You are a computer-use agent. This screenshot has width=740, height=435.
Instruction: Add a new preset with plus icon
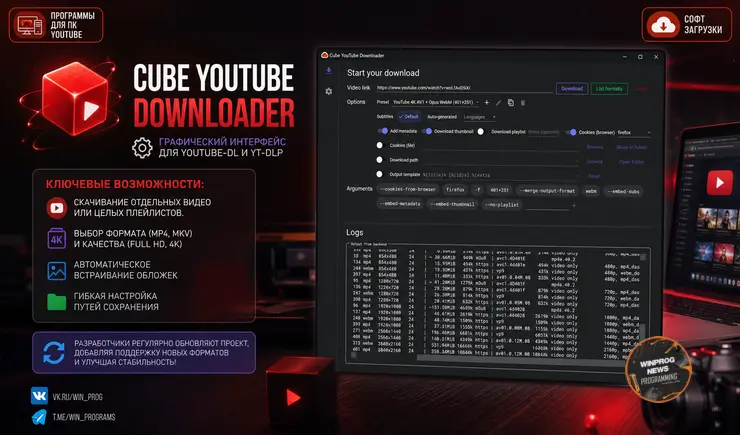click(x=487, y=102)
